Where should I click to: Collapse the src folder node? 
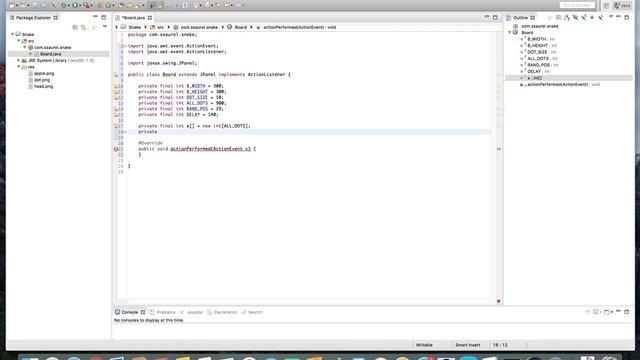point(19,41)
